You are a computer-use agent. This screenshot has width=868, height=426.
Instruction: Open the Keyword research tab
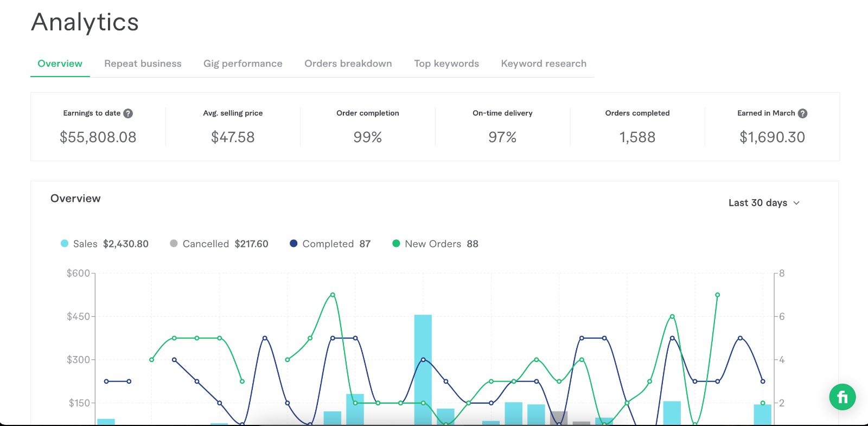(544, 63)
